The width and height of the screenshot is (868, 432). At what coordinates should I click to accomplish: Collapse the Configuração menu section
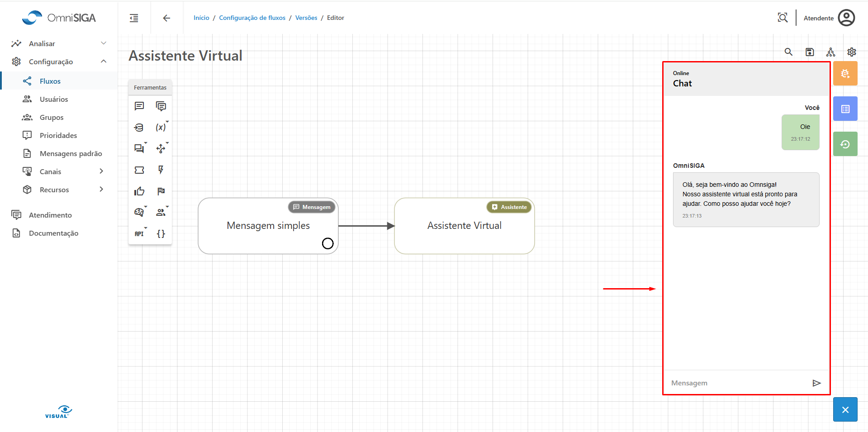coord(59,62)
